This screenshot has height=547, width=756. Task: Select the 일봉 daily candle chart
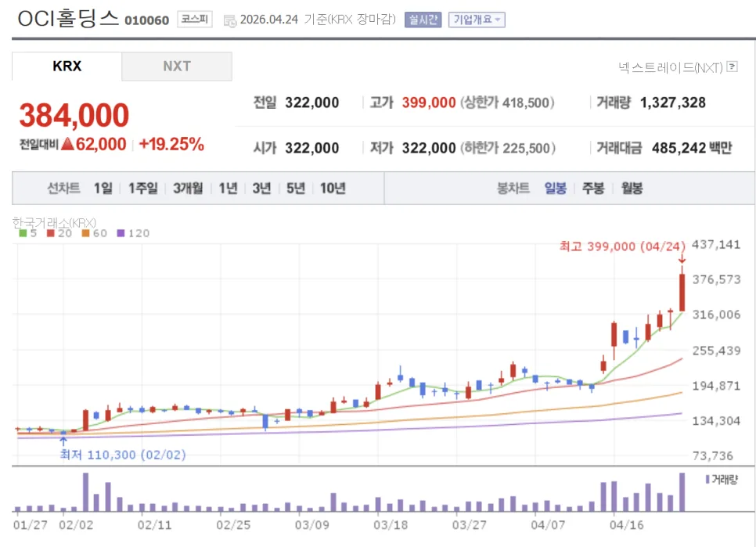point(556,188)
